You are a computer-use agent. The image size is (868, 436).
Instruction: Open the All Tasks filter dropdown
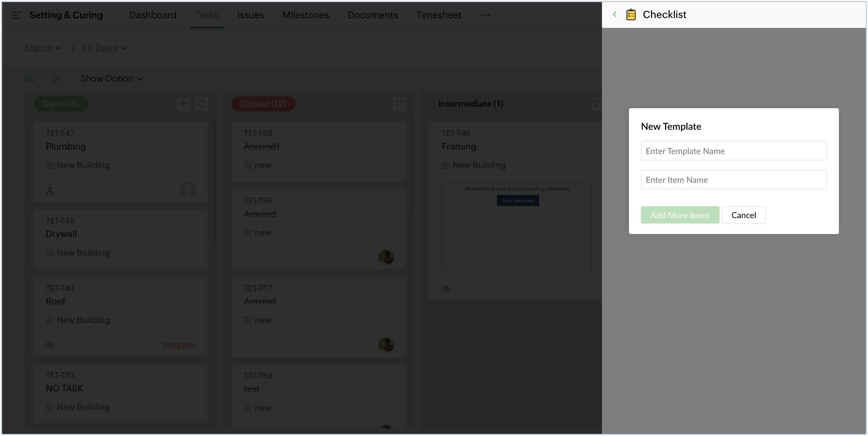click(103, 48)
